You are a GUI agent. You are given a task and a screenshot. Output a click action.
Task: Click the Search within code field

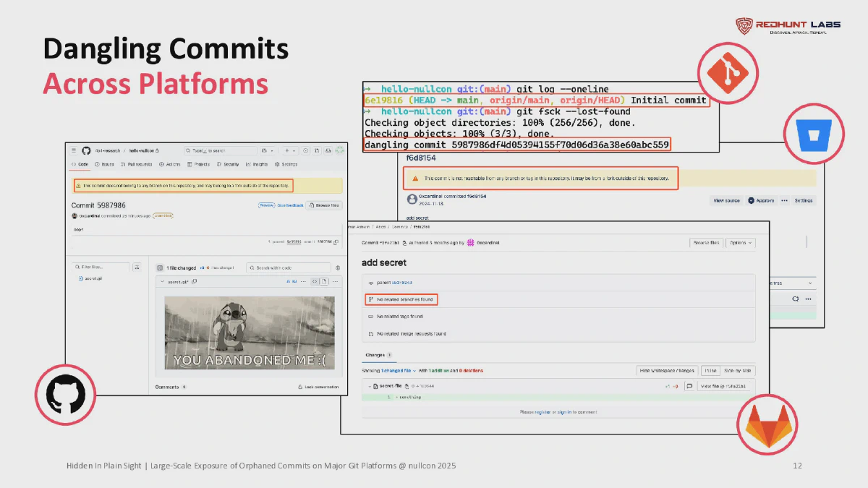[x=288, y=267]
